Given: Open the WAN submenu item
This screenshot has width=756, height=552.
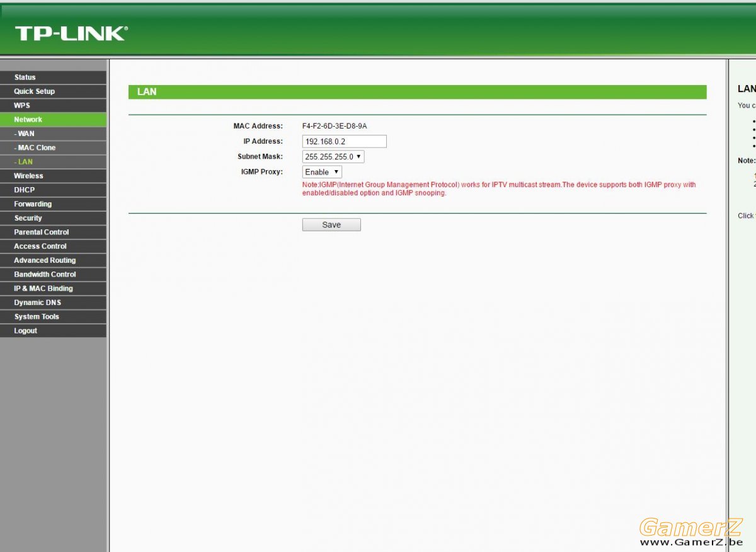Looking at the screenshot, I should point(53,134).
